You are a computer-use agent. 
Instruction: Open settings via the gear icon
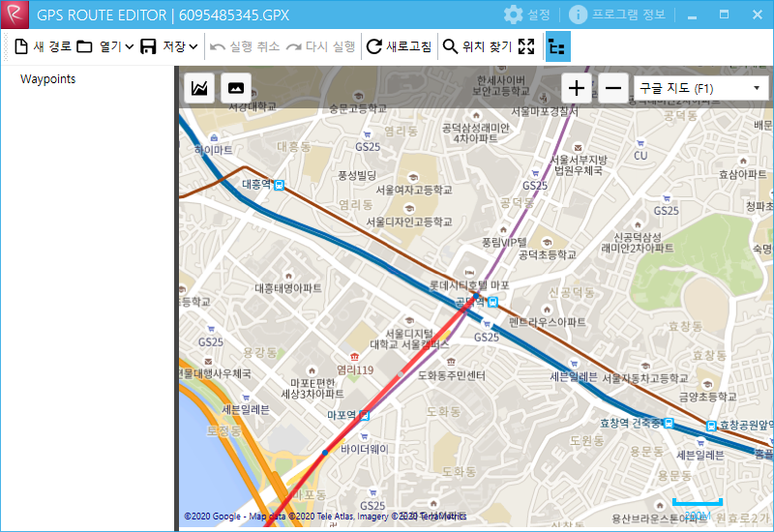point(514,15)
